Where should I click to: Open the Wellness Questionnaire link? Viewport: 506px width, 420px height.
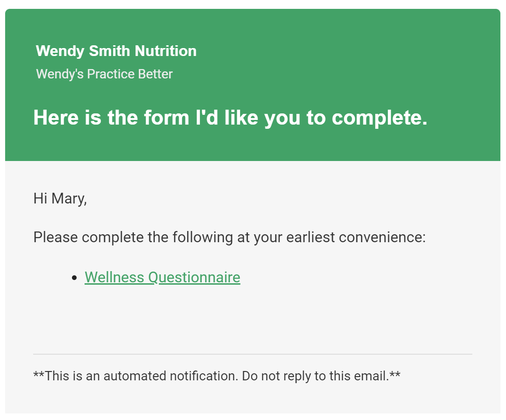pos(162,278)
